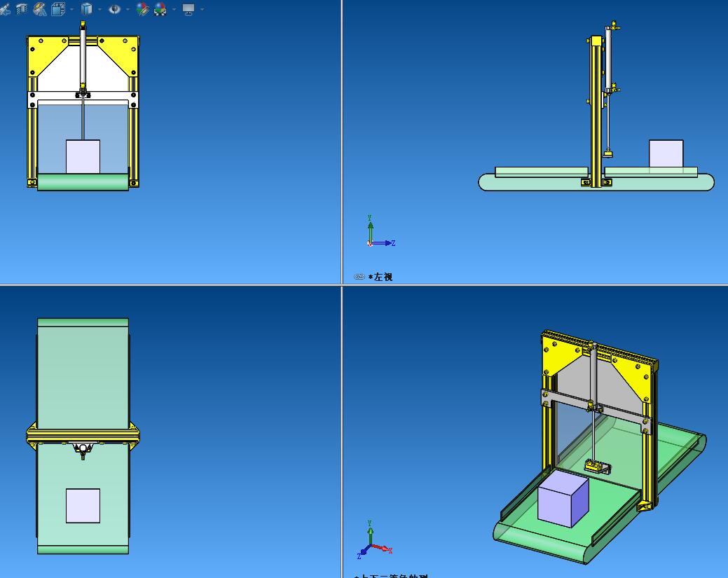The image size is (728, 578).
Task: Expand the Apply Scene dropdown arrow
Action: (x=174, y=9)
